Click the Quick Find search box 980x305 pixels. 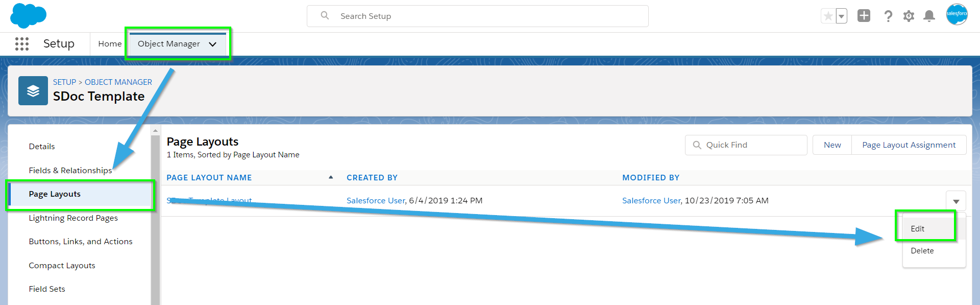pyautogui.click(x=746, y=145)
